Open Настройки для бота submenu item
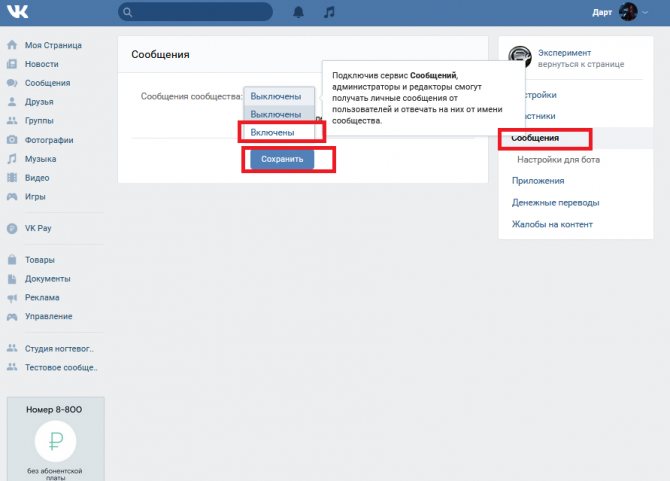670x481 pixels. [558, 160]
